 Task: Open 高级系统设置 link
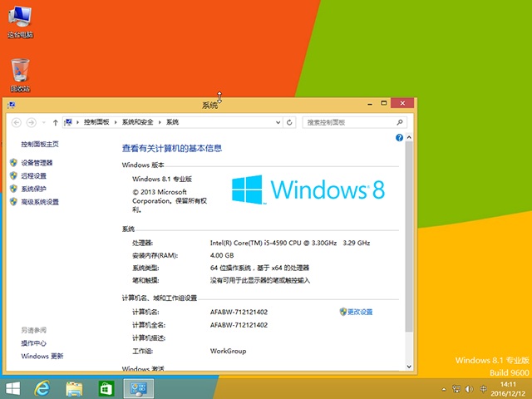tap(40, 202)
